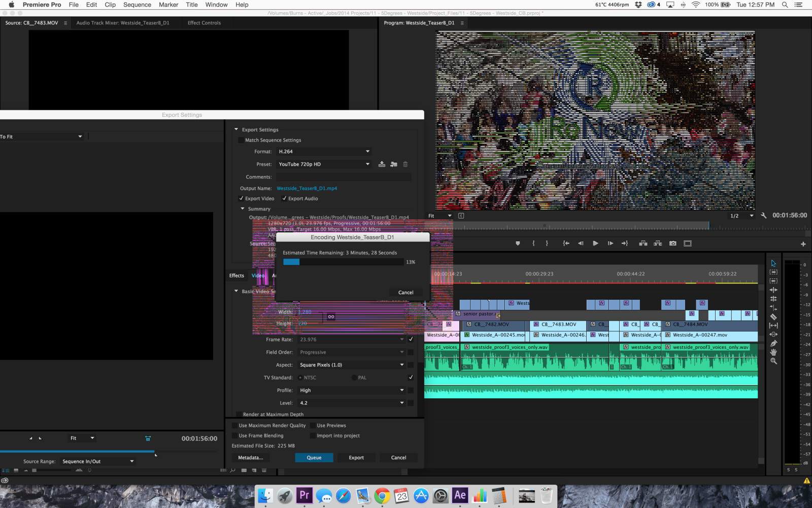This screenshot has height=508, width=812.
Task: Click Go to Out point
Action: [x=625, y=243]
